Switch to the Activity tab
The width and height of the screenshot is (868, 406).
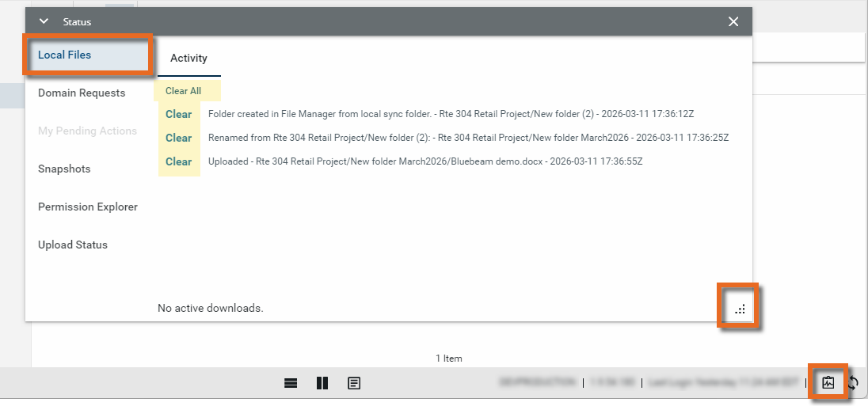(x=188, y=58)
